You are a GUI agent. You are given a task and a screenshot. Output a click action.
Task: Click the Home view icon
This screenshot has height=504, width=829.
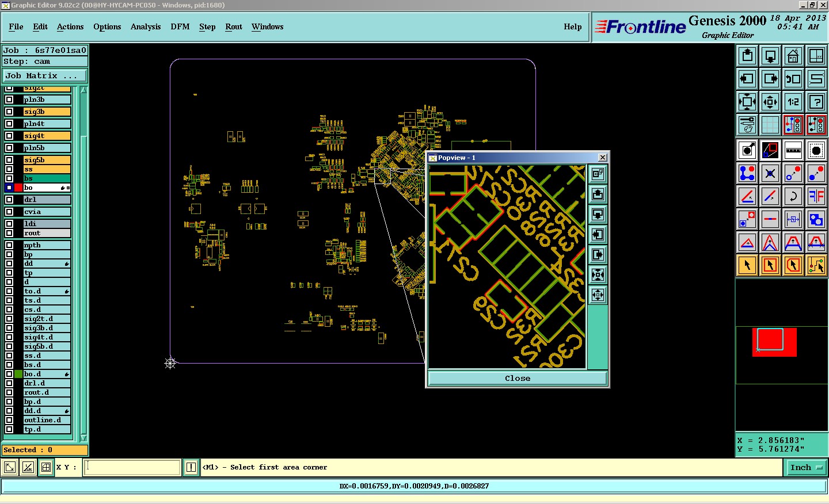pos(793,56)
